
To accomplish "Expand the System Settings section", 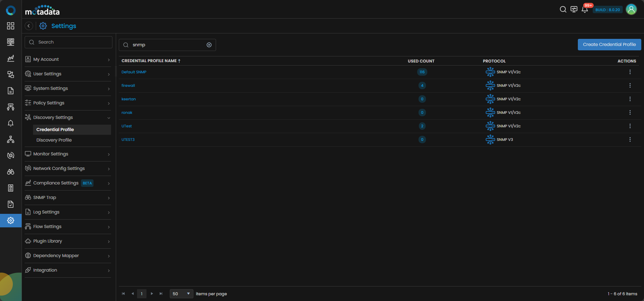I will coord(68,89).
